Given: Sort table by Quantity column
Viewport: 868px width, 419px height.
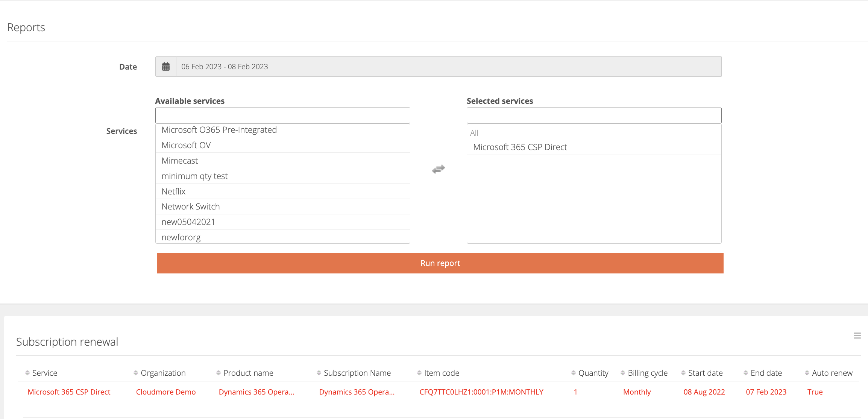Looking at the screenshot, I should [593, 373].
